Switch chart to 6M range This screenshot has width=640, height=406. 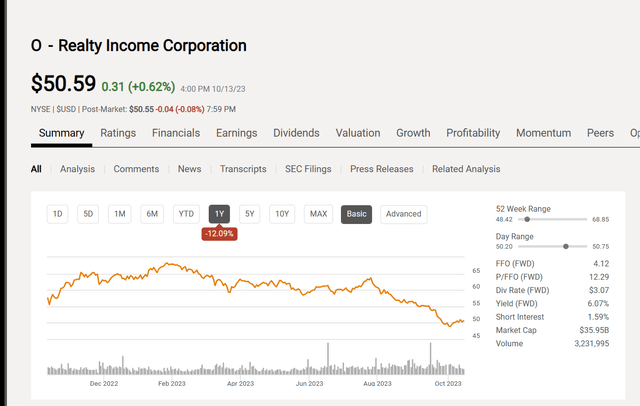coord(152,214)
